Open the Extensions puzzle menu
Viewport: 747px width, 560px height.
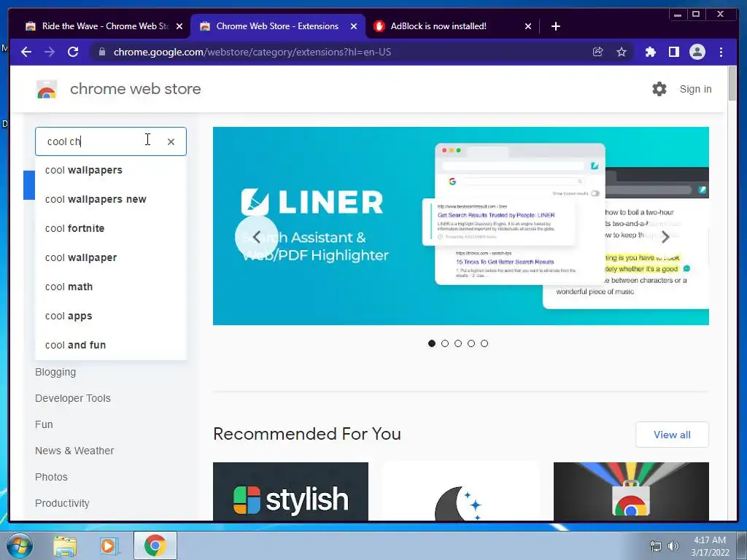pos(650,52)
